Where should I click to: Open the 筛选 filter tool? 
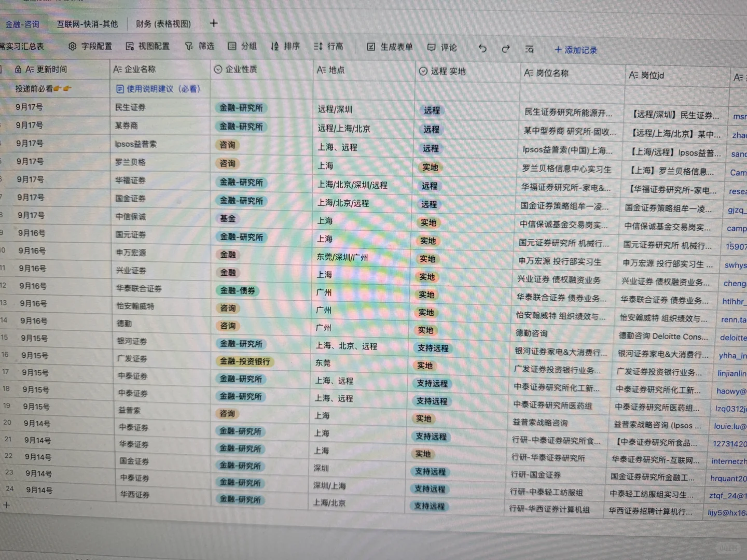click(x=200, y=46)
